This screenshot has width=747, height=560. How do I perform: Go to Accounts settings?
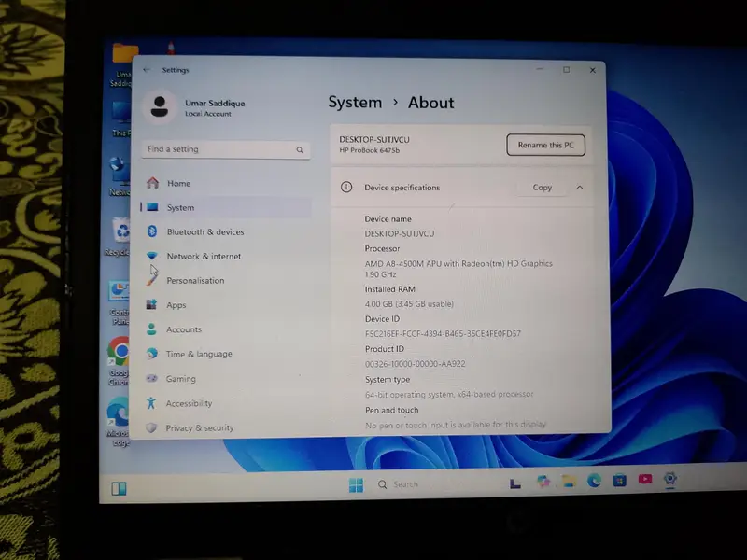click(x=183, y=329)
